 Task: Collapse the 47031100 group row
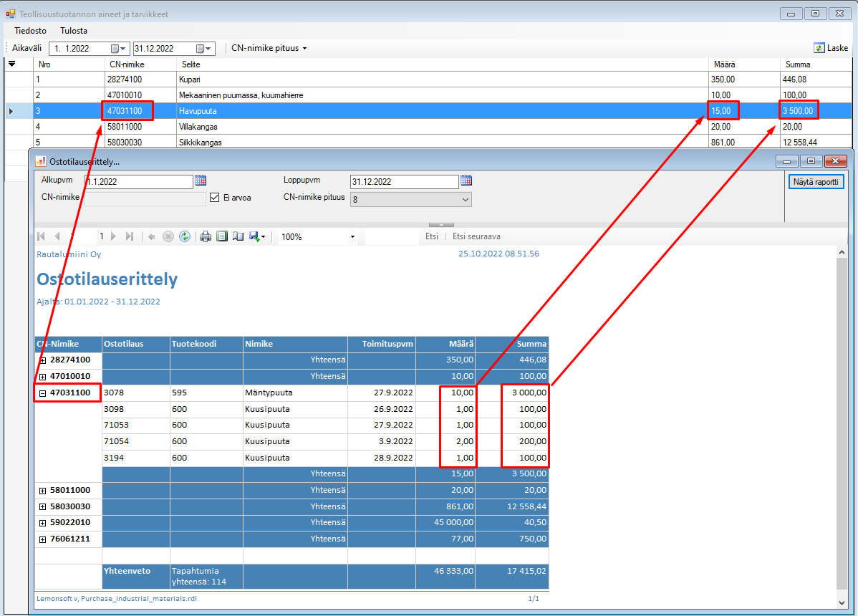click(42, 393)
